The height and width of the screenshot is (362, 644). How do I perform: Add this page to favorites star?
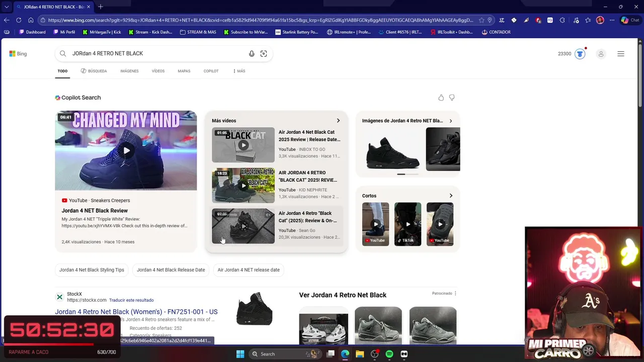(481, 20)
